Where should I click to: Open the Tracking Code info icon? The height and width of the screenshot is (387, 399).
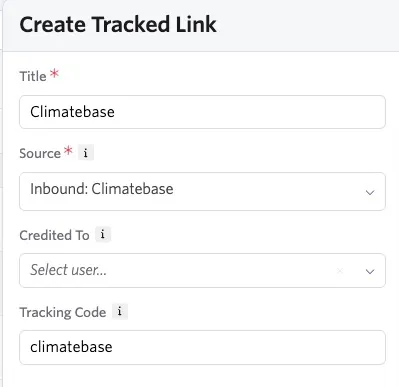point(120,312)
